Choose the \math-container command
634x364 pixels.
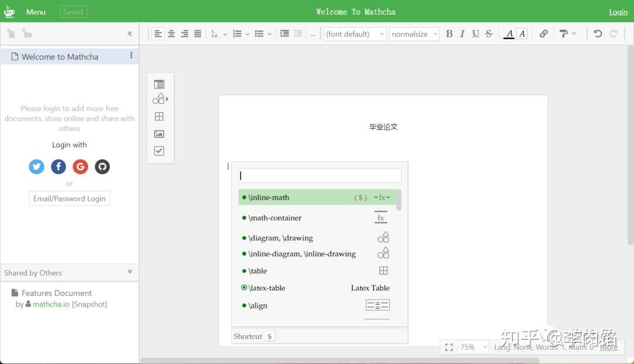click(318, 218)
